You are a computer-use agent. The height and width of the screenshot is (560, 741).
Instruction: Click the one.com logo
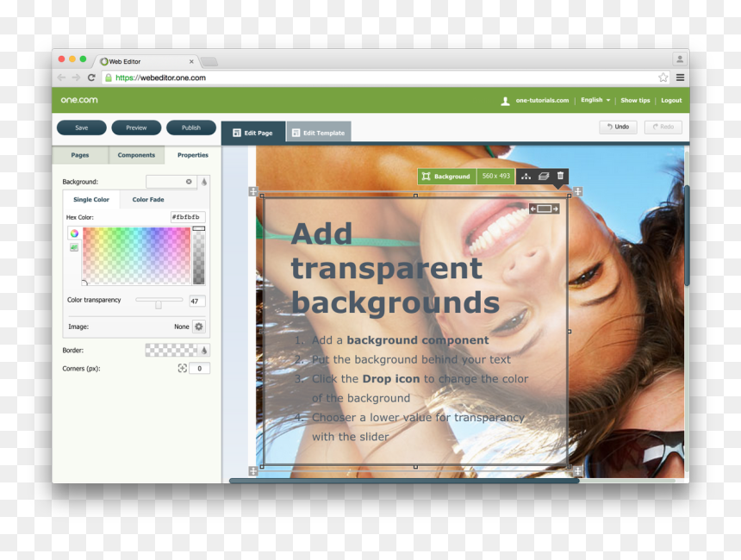79,100
